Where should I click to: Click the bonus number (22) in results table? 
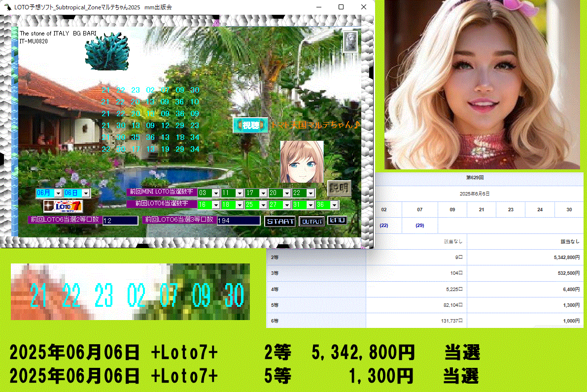pos(384,226)
